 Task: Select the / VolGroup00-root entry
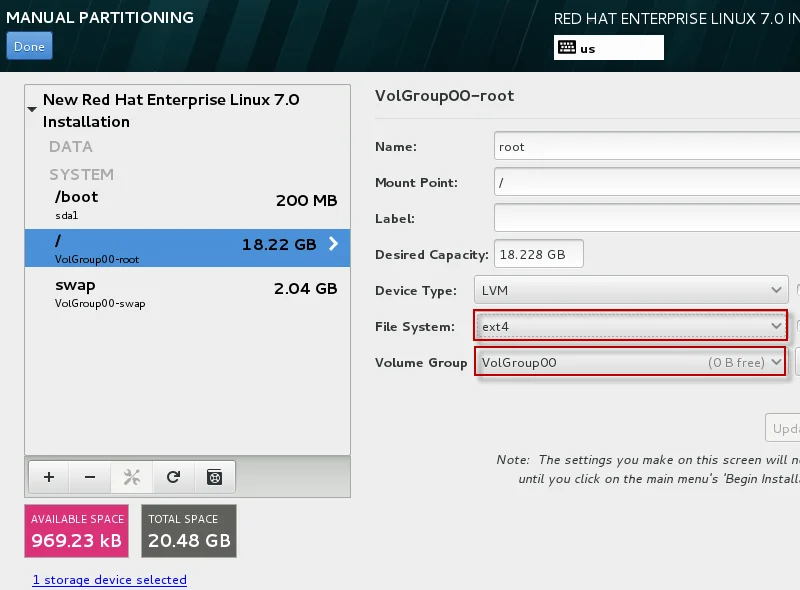187,248
